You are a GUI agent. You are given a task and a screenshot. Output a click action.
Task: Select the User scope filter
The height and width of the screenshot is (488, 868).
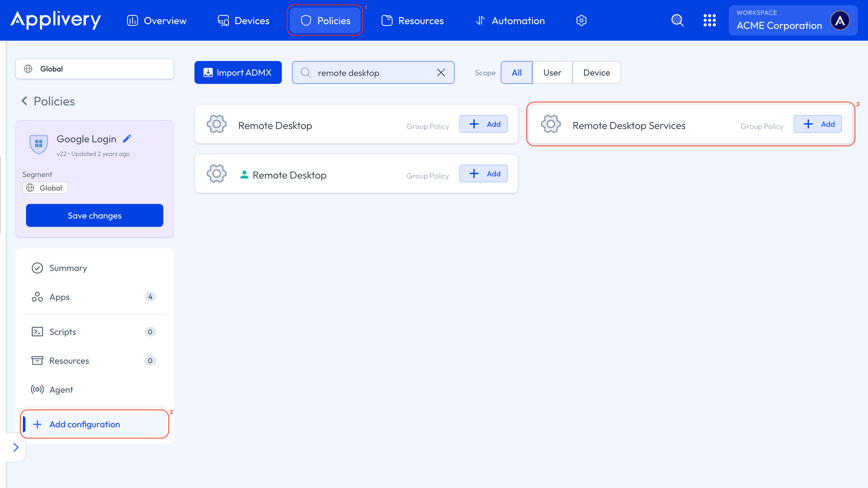coord(552,72)
